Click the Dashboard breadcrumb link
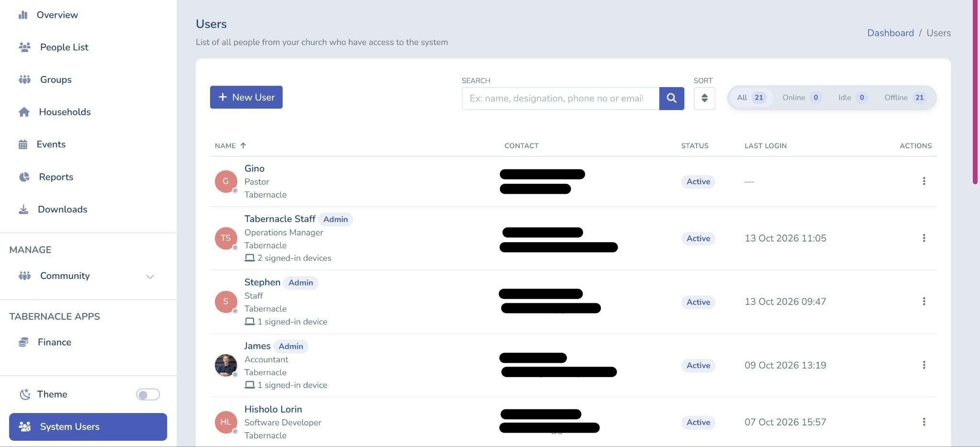Screen dimensions: 980x447 (891, 33)
